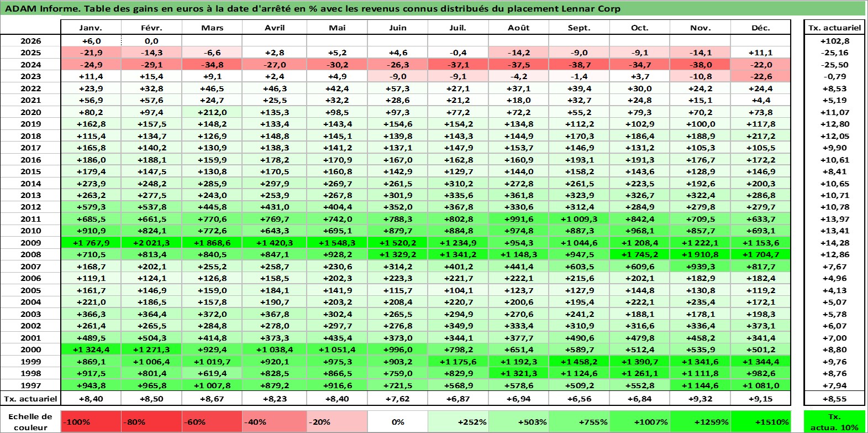Select the 2026 Janv. cell showing +6,0
This screenshot has height=433, width=868.
click(91, 41)
